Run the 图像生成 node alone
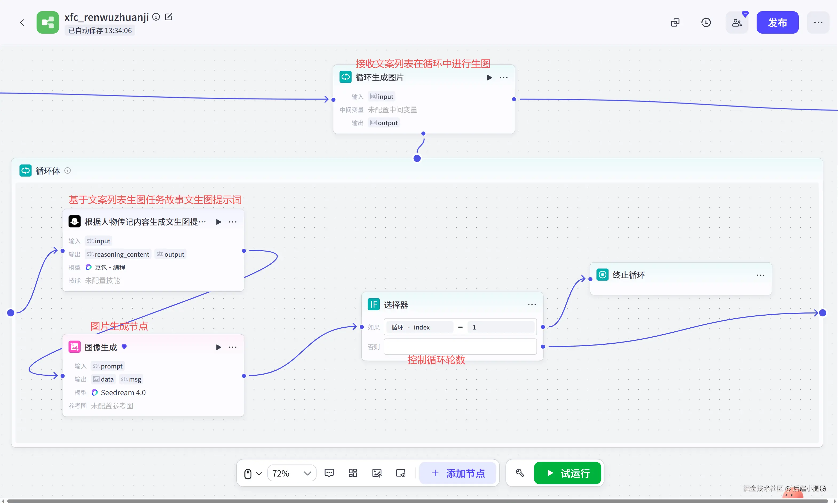This screenshot has height=504, width=838. point(218,347)
